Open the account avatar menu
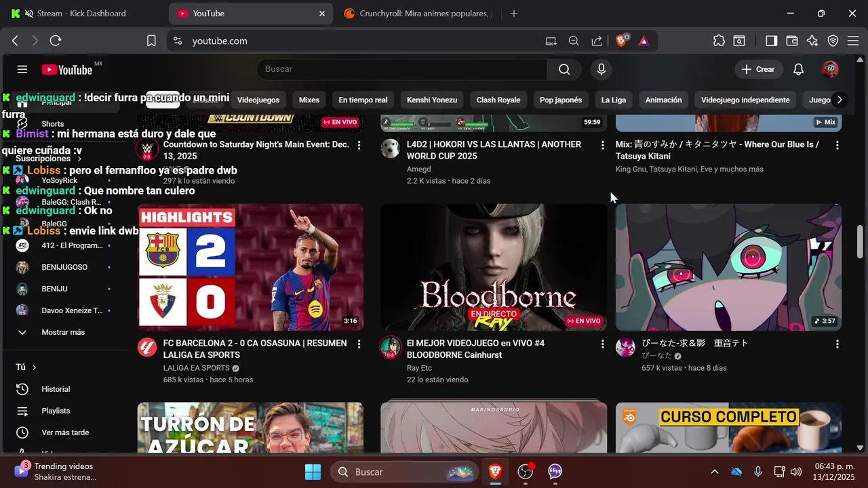The width and height of the screenshot is (868, 488). [x=830, y=69]
